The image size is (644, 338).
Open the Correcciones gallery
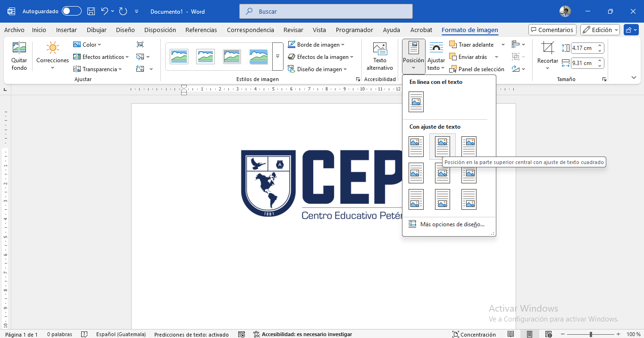coord(52,56)
